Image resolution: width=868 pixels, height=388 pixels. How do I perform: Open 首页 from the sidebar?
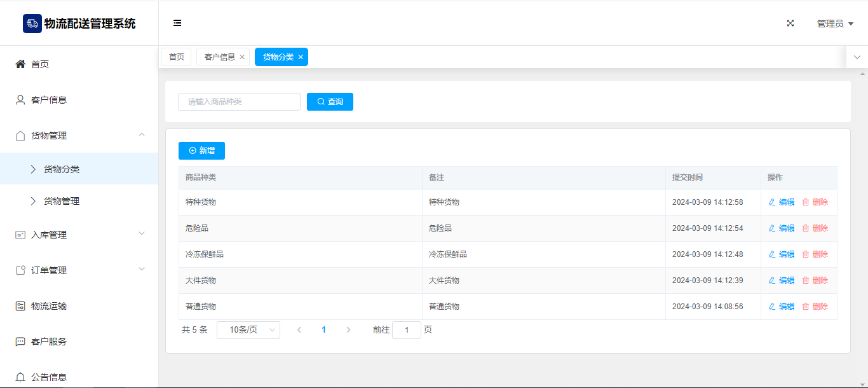point(40,64)
